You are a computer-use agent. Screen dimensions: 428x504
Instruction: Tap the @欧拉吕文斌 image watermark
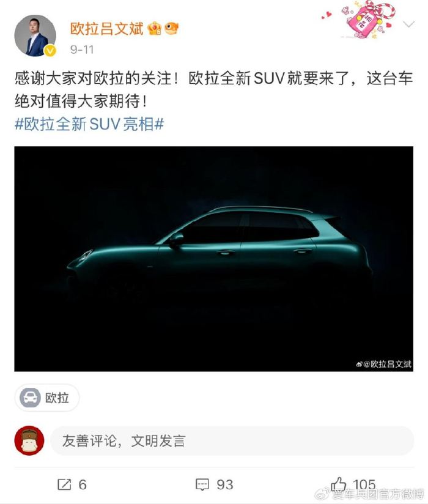tap(383, 364)
